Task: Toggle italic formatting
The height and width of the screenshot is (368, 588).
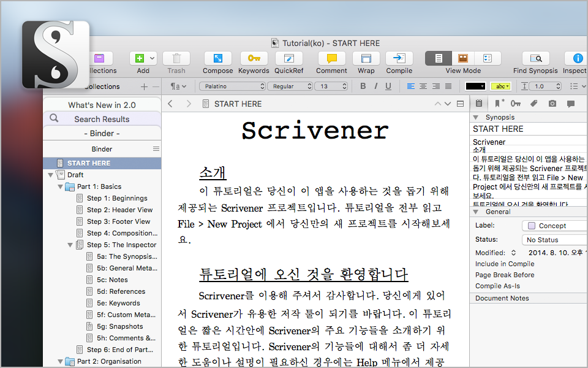Action: click(375, 86)
